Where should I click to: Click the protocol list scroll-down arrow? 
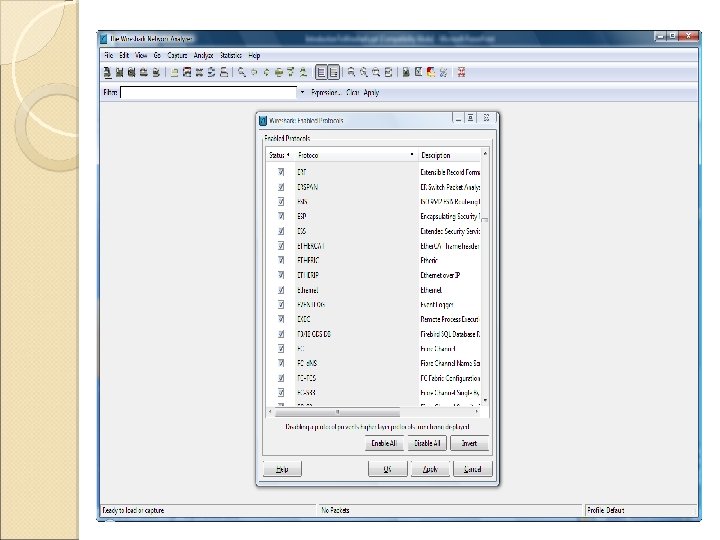click(485, 401)
